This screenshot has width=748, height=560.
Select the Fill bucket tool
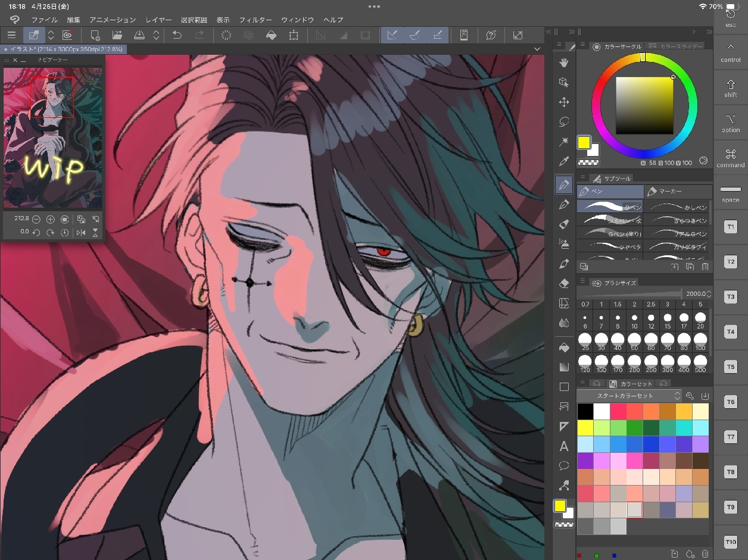[x=564, y=347]
